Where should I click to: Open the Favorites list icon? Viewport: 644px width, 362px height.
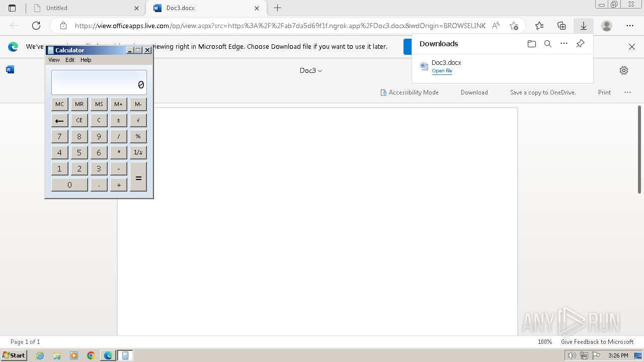(x=539, y=26)
